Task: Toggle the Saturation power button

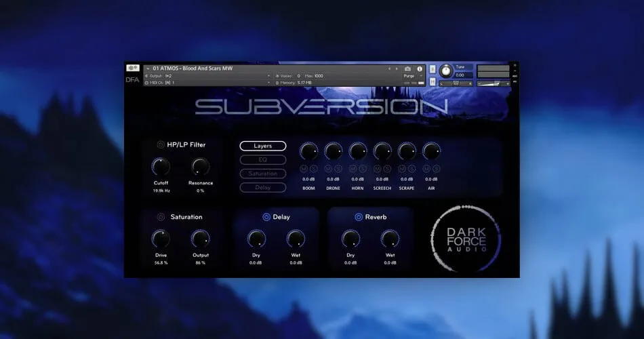Action: pyautogui.click(x=161, y=217)
